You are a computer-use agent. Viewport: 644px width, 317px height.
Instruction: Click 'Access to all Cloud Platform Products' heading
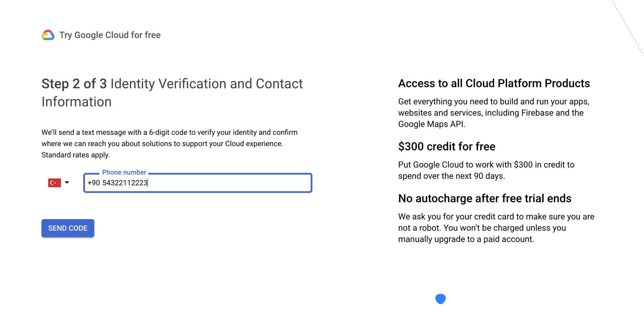[x=494, y=83]
